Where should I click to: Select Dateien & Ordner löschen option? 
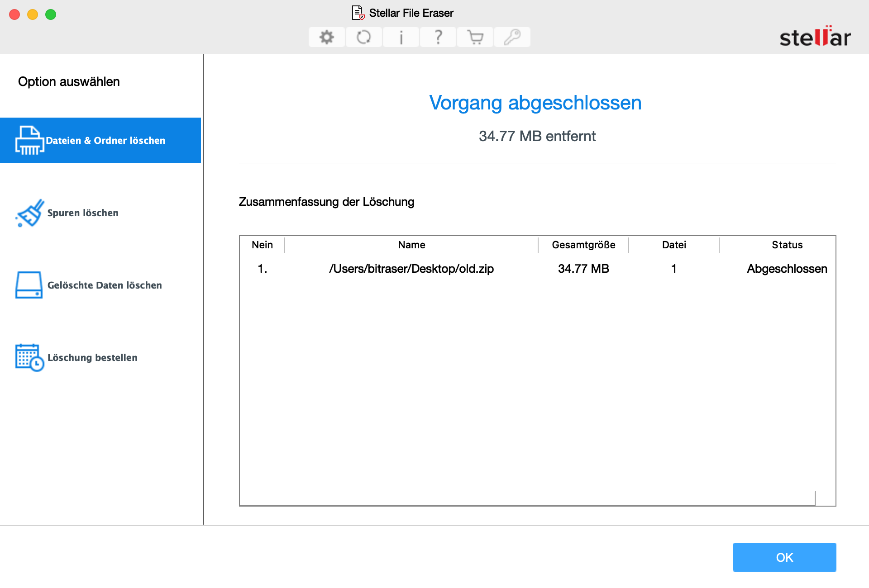coord(100,140)
